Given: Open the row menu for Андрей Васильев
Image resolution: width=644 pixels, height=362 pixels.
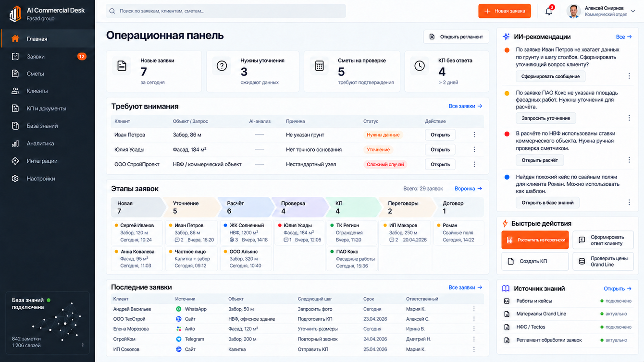Looking at the screenshot, I should pos(474,309).
